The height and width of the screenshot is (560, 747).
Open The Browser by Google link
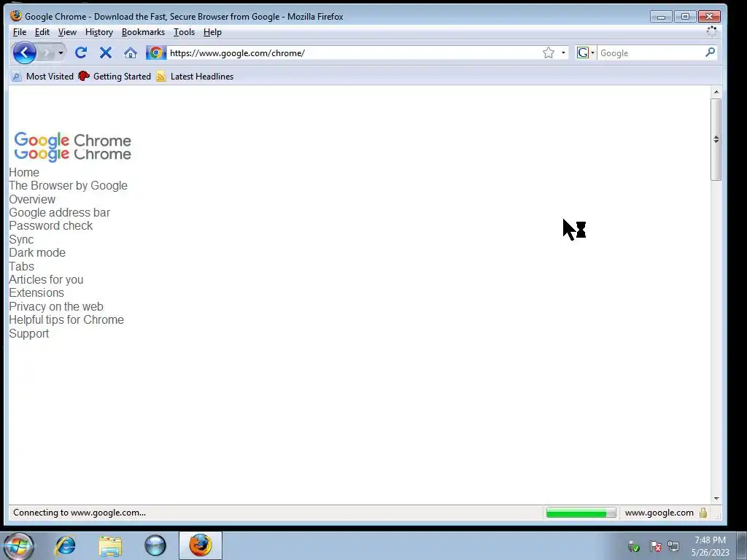coord(68,186)
